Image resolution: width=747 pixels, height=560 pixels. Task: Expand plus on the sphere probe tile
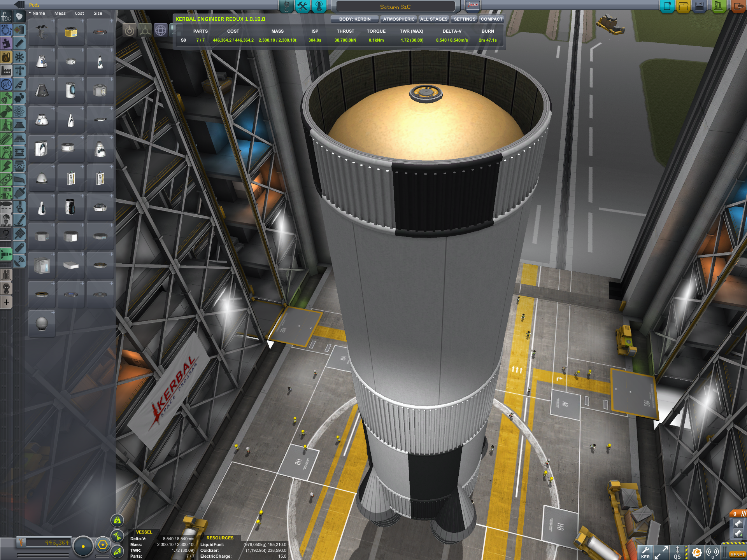[53, 312]
